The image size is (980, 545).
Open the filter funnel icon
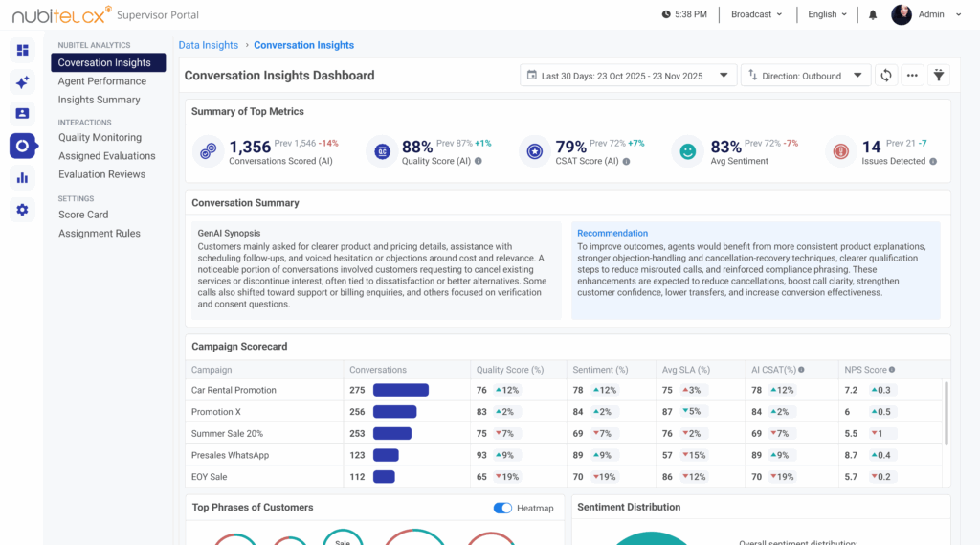point(939,76)
